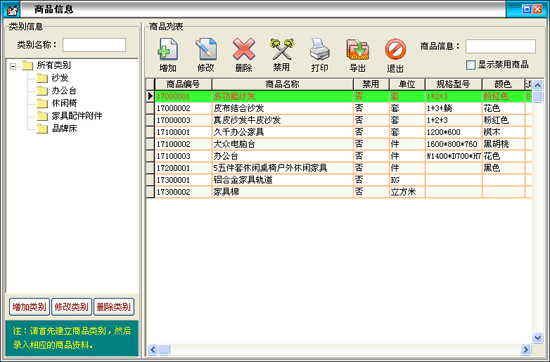Click the 修改类别 button
The width and height of the screenshot is (550, 362).
point(72,307)
